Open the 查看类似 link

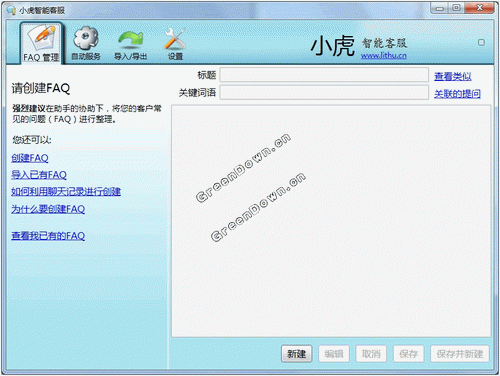[453, 76]
